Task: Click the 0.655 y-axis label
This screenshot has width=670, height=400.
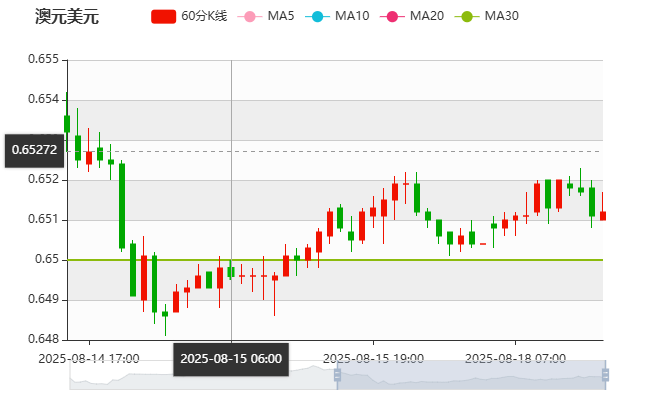Action: click(x=44, y=59)
